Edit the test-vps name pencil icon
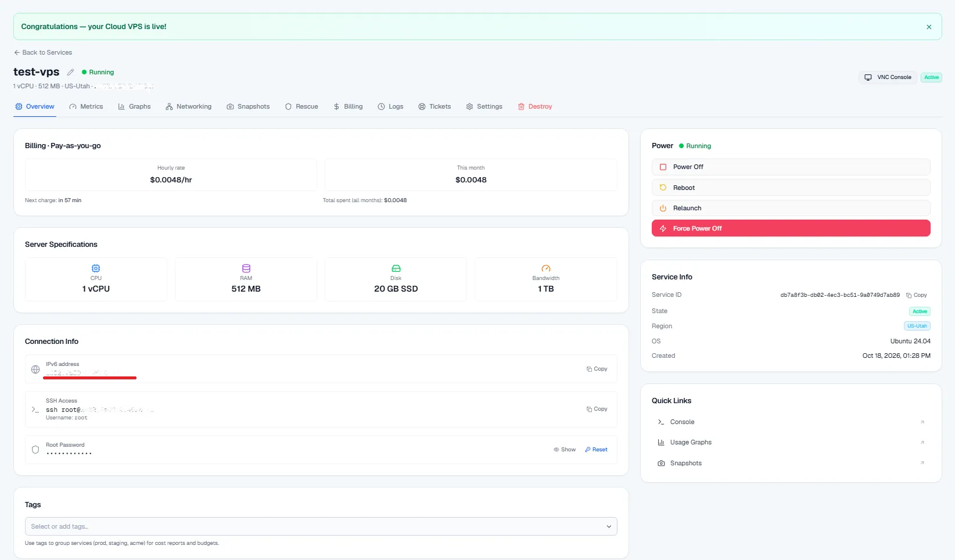955x560 pixels. point(70,72)
